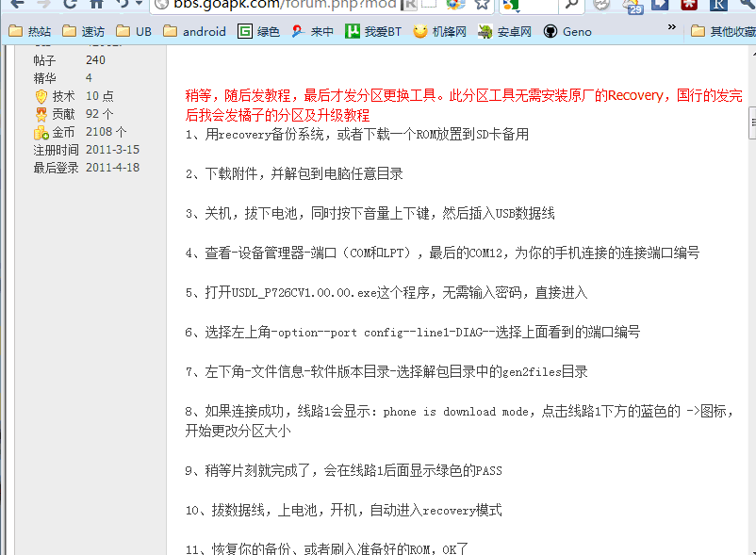Screen dimensions: 756x555
Task: Open the 速访 bookmark folder
Action: [x=84, y=31]
